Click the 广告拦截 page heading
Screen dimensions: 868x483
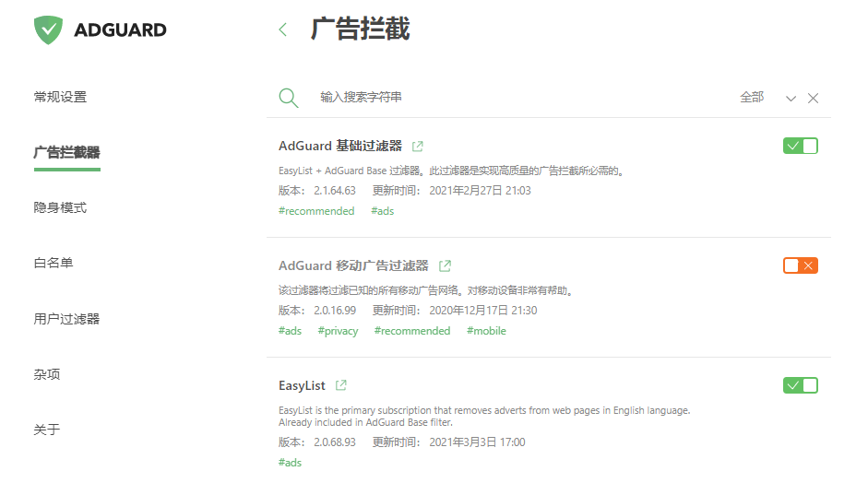[x=360, y=29]
